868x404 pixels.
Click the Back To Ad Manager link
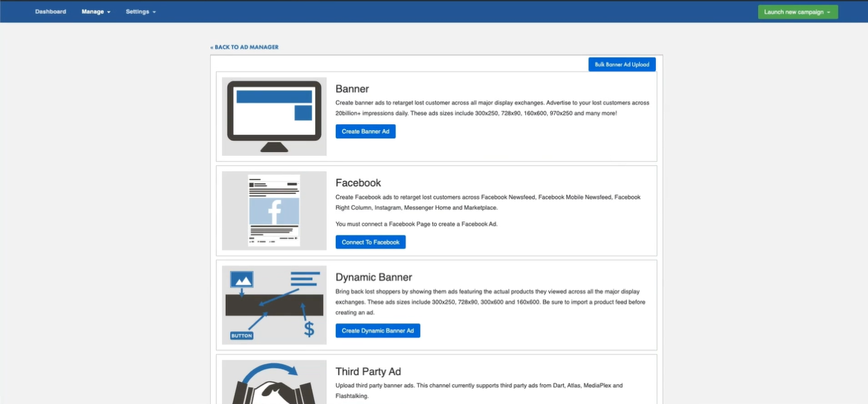[x=245, y=47]
